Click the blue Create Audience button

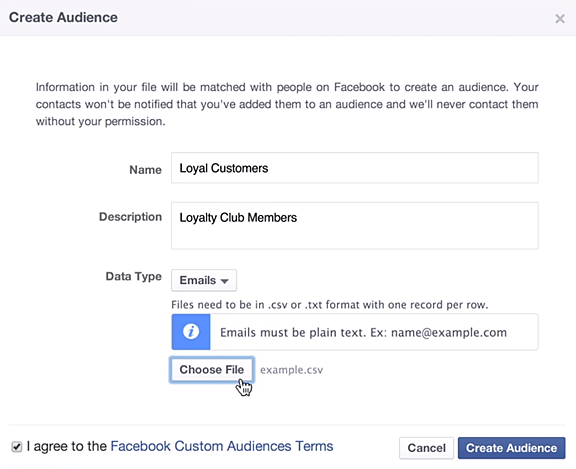coord(511,448)
